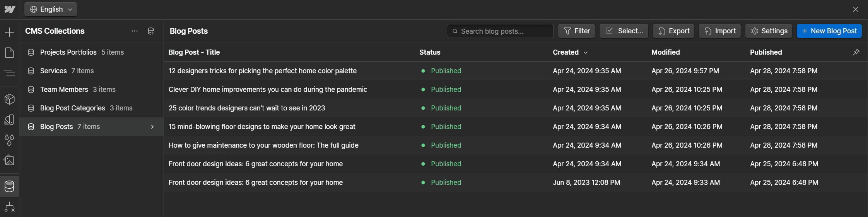Pin the table columns with pin icon
The width and height of the screenshot is (868, 217).
(x=856, y=52)
